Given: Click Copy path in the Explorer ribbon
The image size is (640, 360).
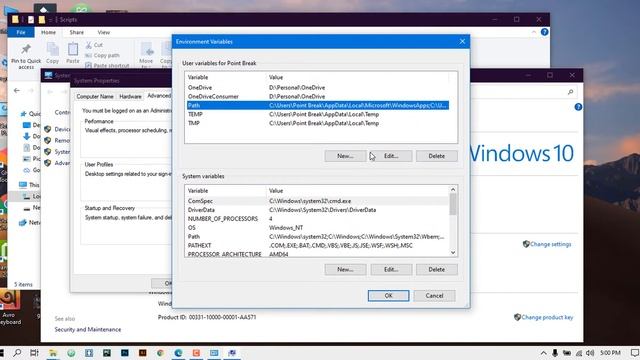Looking at the screenshot, I should (x=102, y=55).
